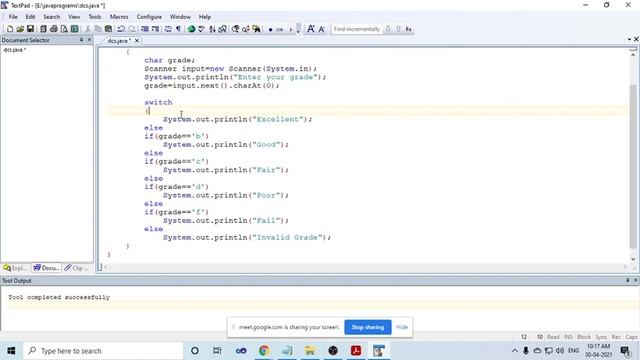Viewport: 640px width, 360px height.
Task: Open Adobe Acrobat from the taskbar
Action: pos(356,351)
